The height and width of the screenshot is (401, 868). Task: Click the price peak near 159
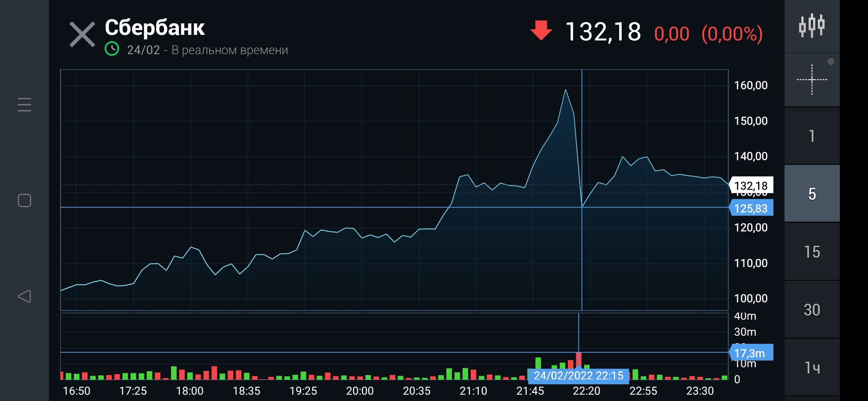coord(565,90)
